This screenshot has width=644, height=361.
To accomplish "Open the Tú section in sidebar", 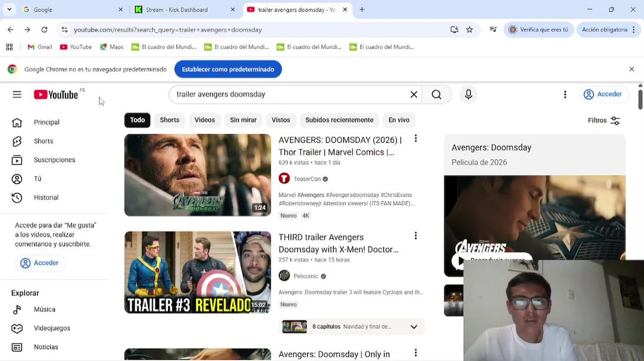I will tap(38, 178).
